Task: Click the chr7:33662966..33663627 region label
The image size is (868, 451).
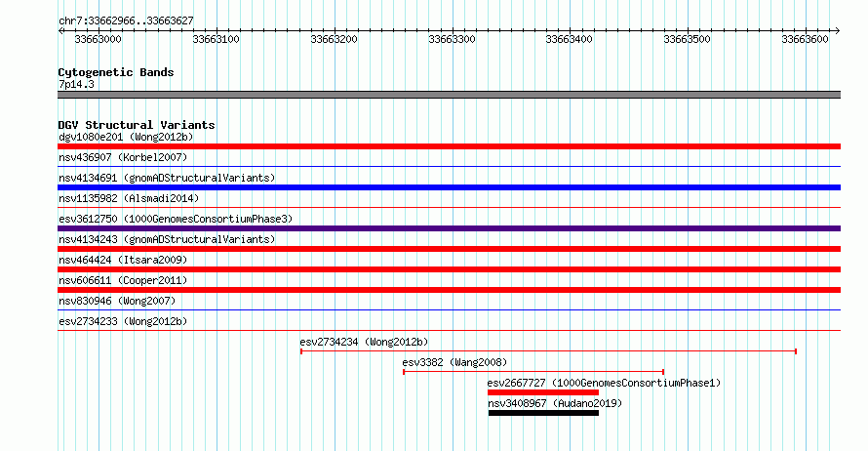Action: tap(126, 21)
